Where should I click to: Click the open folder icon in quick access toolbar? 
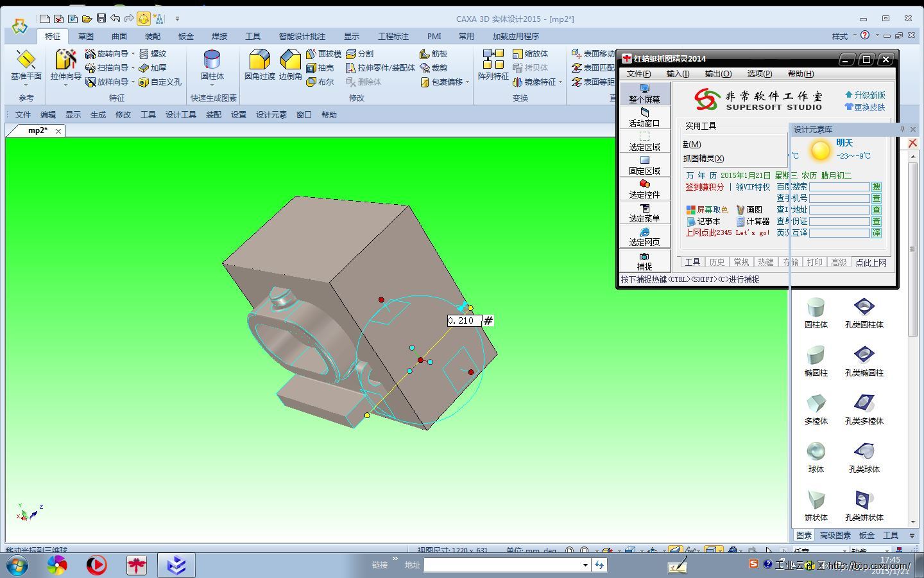pos(87,19)
